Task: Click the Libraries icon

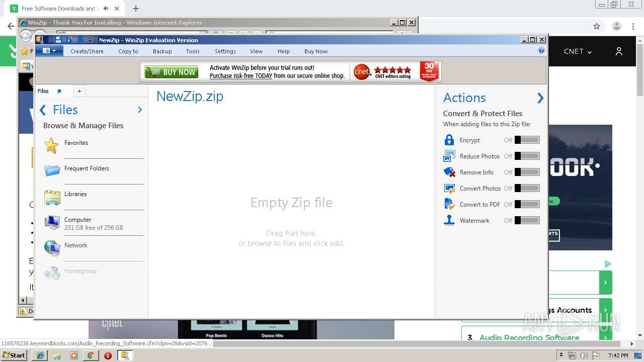Action: point(52,198)
